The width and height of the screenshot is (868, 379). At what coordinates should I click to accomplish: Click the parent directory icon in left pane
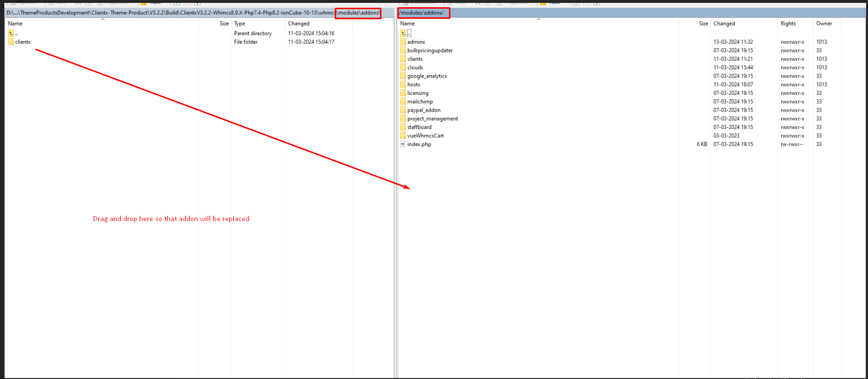tap(11, 33)
